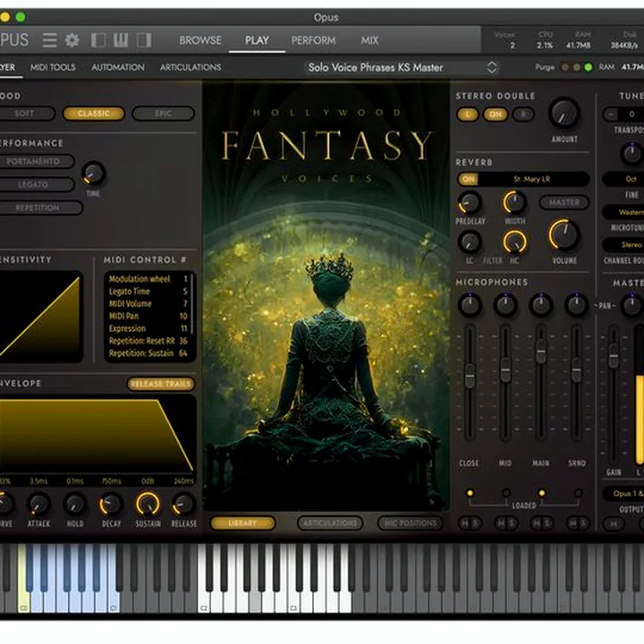Screen dimensions: 644x644
Task: Switch to the Browse tab
Action: click(x=200, y=40)
